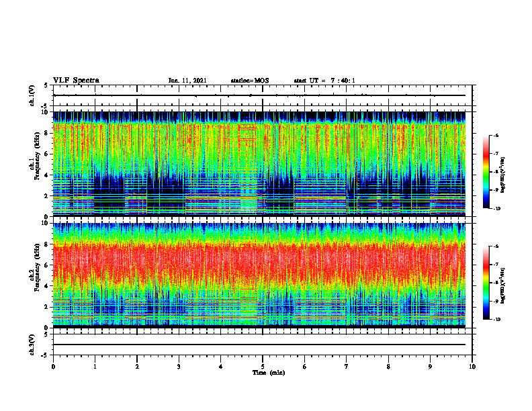Click the "Time (min)" axis title

[269, 373]
